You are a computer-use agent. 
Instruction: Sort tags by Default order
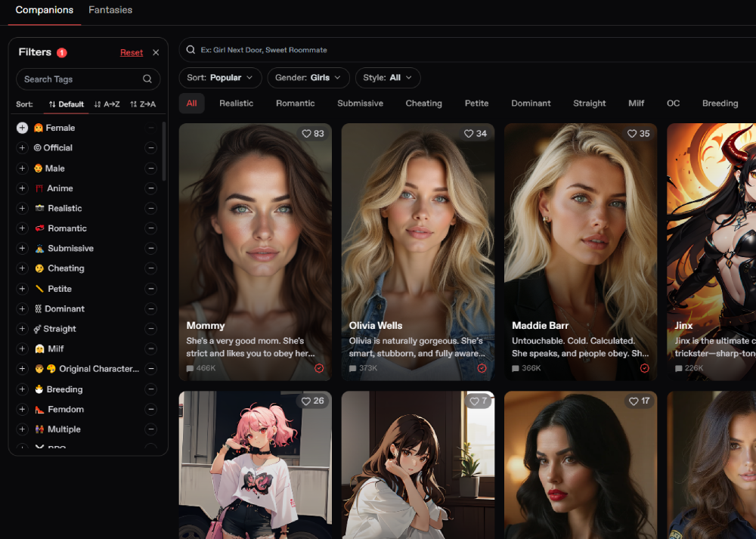(x=66, y=104)
